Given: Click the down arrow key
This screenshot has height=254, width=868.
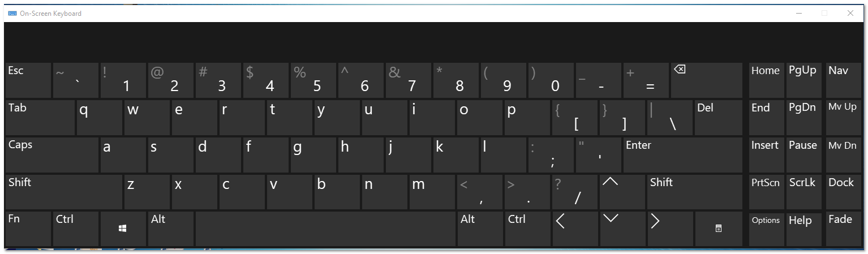Looking at the screenshot, I should (x=622, y=229).
